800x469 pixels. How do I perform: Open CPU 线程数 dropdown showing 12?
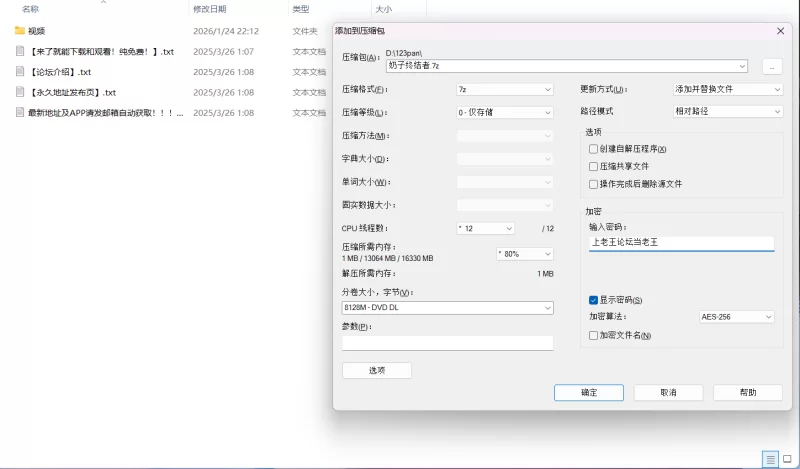tap(485, 229)
